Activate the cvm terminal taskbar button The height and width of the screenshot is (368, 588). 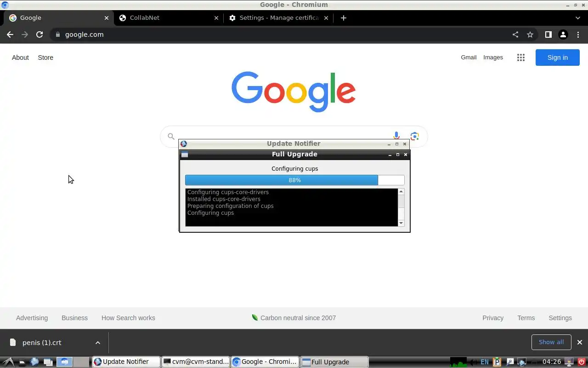click(195, 362)
